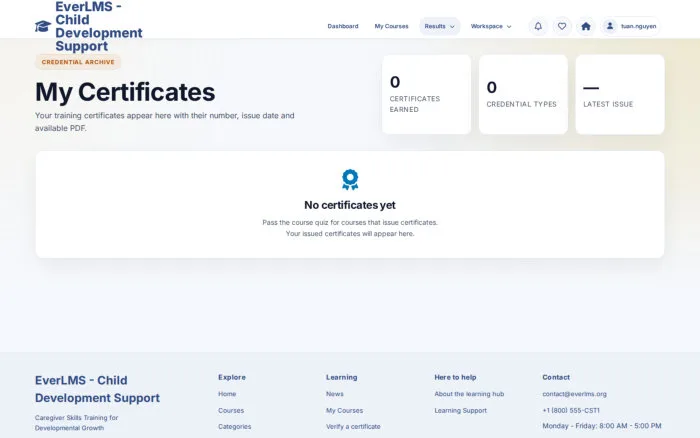This screenshot has height=438, width=700.
Task: Open the Dashboard nav item
Action: point(343,26)
